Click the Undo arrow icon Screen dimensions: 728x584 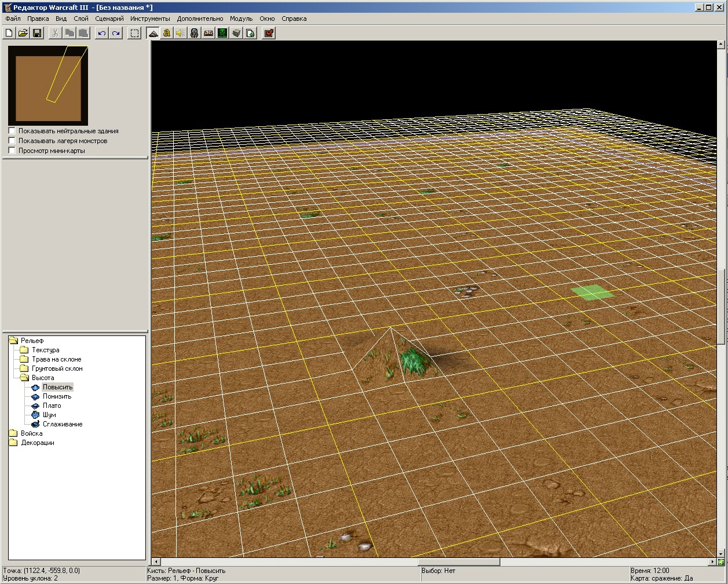click(102, 33)
